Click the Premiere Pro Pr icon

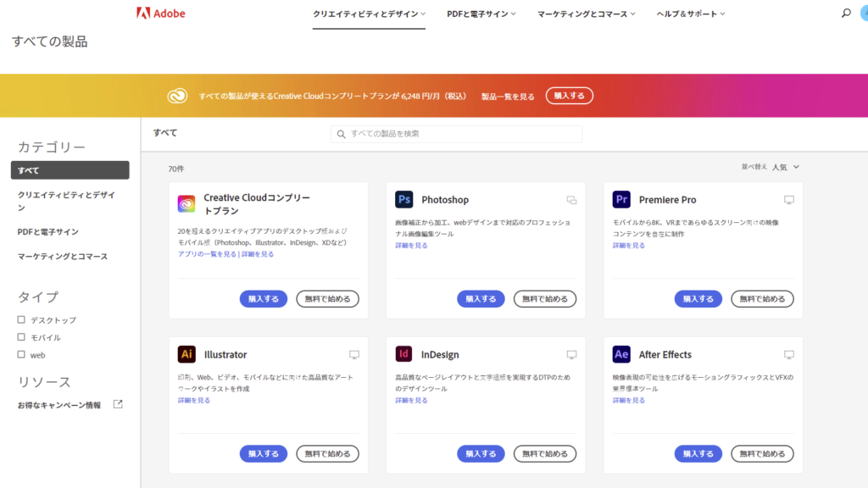[621, 199]
